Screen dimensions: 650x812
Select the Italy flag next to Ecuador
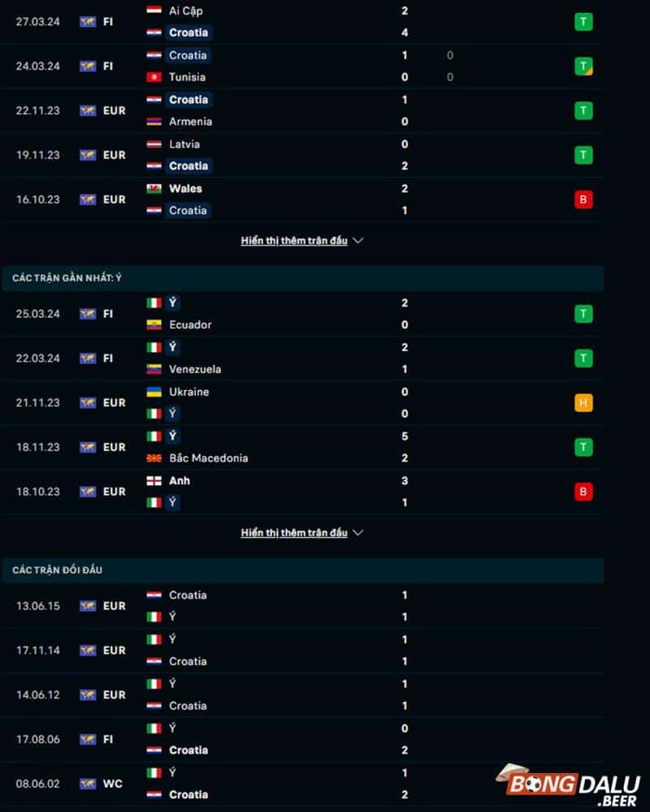[152, 302]
